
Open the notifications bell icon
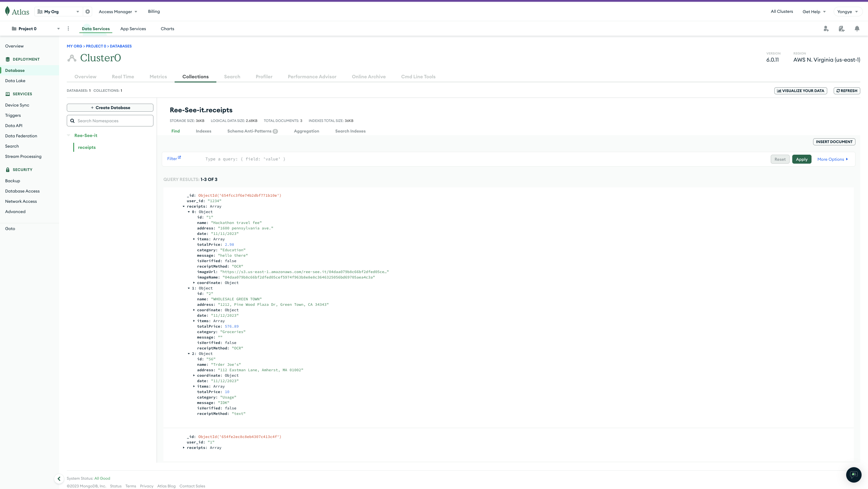tap(857, 29)
